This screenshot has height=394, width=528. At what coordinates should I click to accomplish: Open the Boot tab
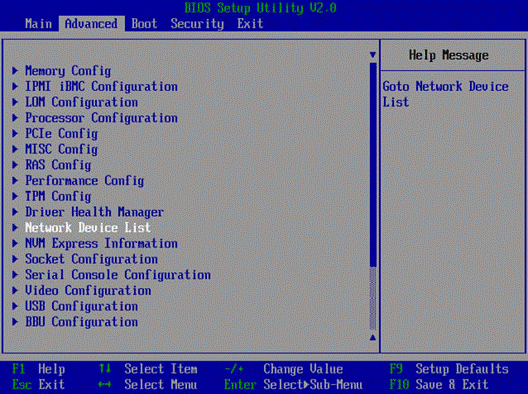coord(144,24)
